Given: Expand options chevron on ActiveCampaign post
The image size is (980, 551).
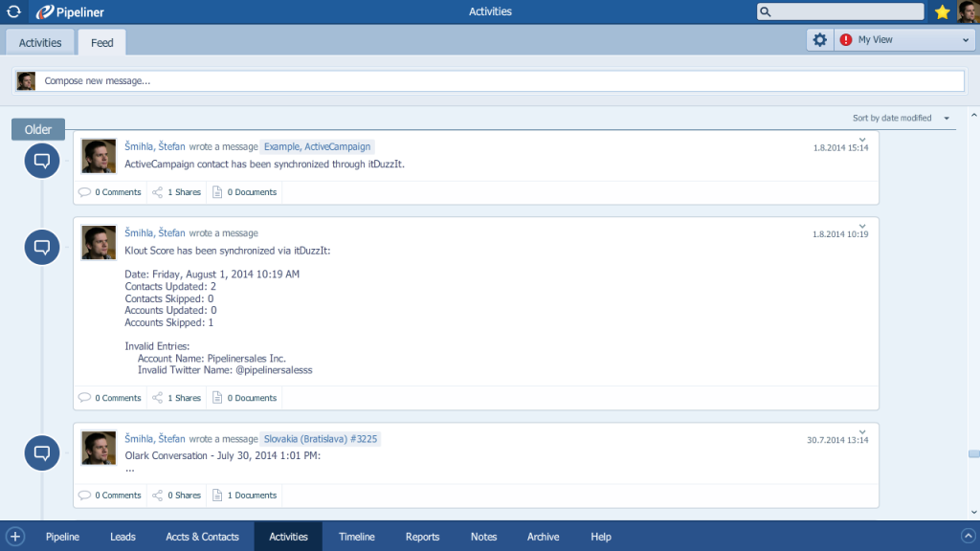Looking at the screenshot, I should pos(862,140).
